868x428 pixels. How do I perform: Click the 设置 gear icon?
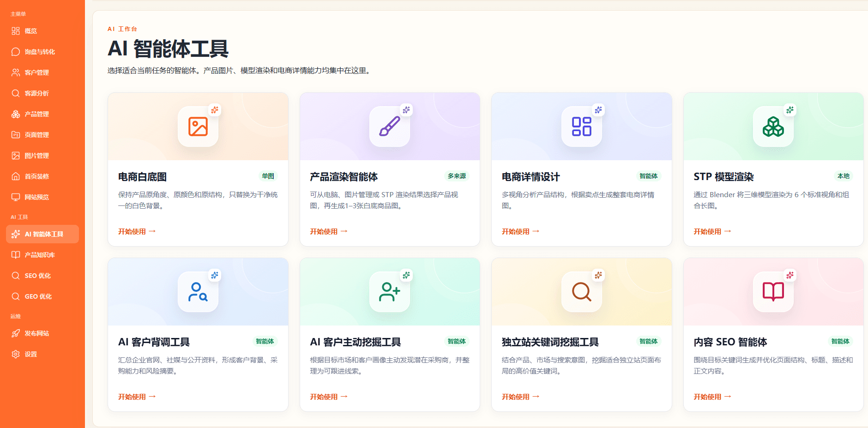click(x=16, y=354)
